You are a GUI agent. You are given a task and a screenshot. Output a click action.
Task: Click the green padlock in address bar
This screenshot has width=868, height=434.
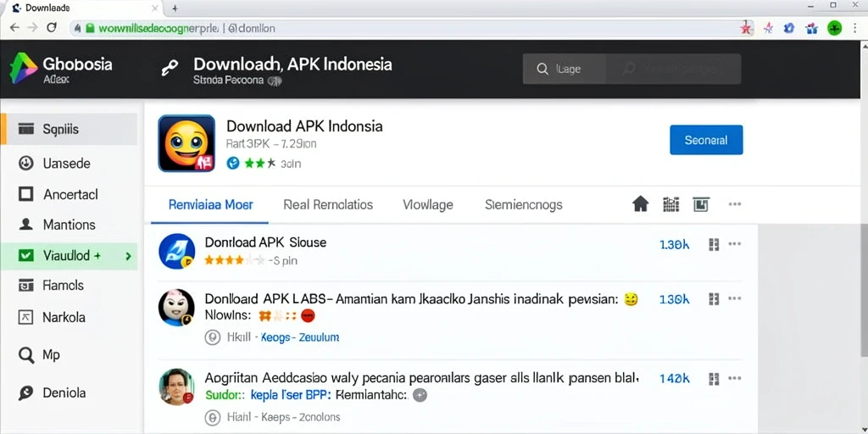90,28
